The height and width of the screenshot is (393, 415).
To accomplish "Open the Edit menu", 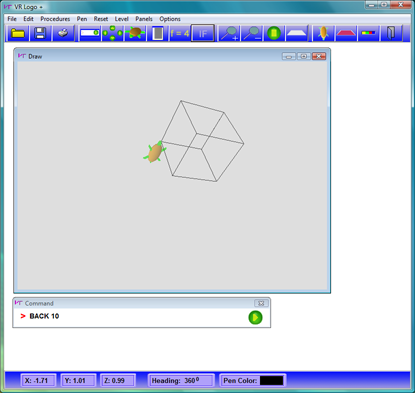I will [x=28, y=19].
